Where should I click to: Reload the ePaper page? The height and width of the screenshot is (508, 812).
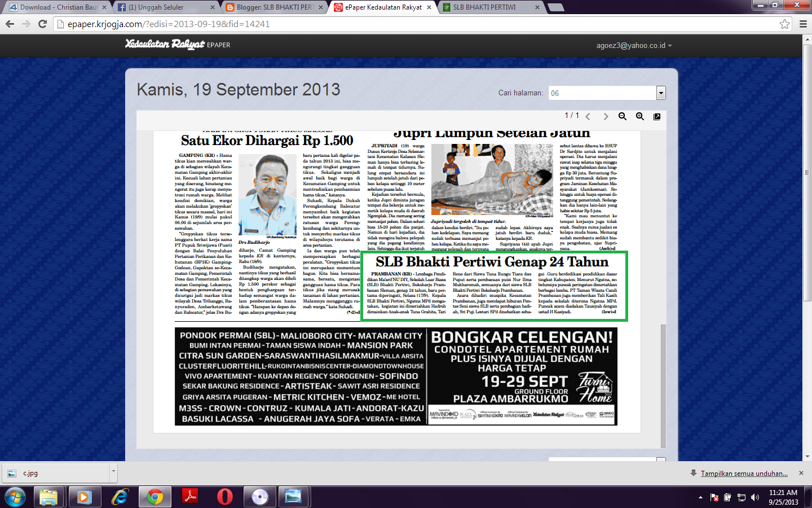pos(42,24)
